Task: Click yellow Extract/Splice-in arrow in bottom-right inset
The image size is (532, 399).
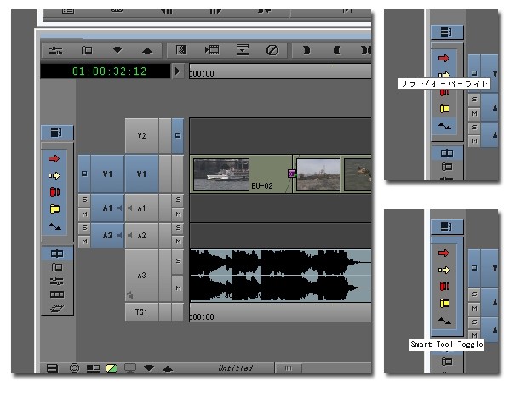Action: (444, 271)
